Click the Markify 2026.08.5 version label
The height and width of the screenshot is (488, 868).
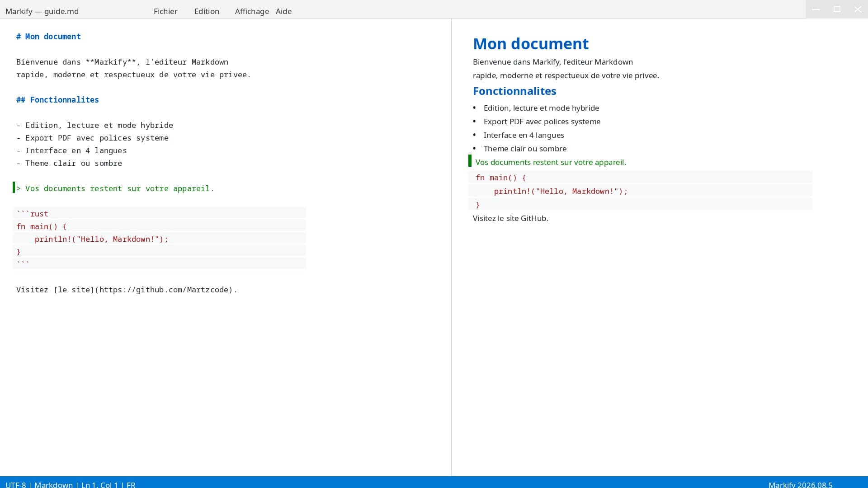[x=800, y=484]
